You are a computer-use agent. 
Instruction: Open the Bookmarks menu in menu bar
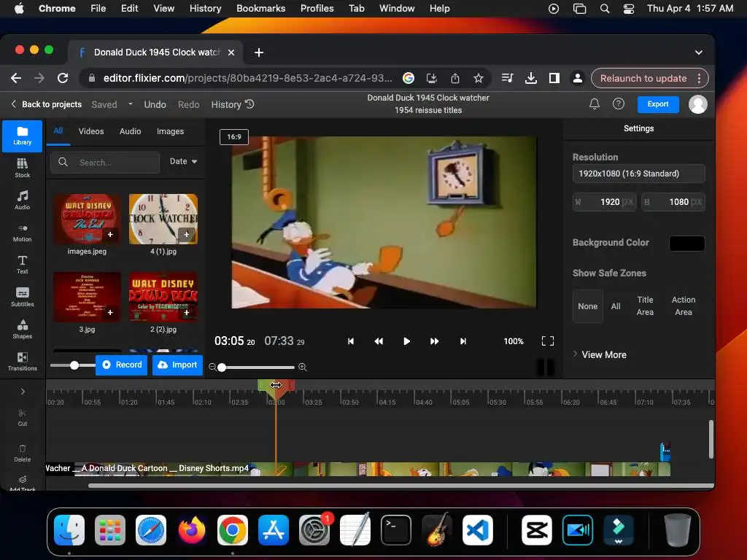click(260, 8)
